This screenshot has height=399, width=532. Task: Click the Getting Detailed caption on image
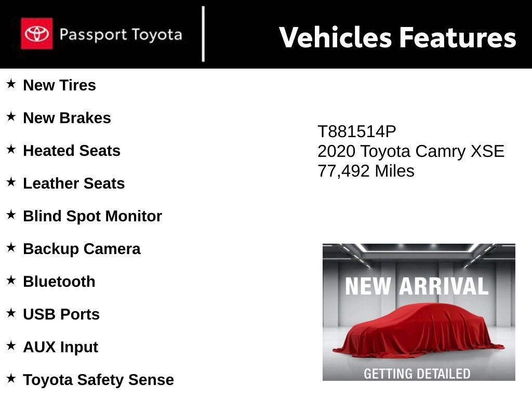[x=417, y=374]
